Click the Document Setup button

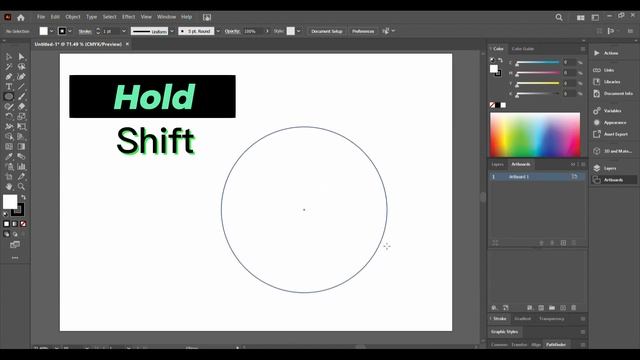tap(327, 31)
